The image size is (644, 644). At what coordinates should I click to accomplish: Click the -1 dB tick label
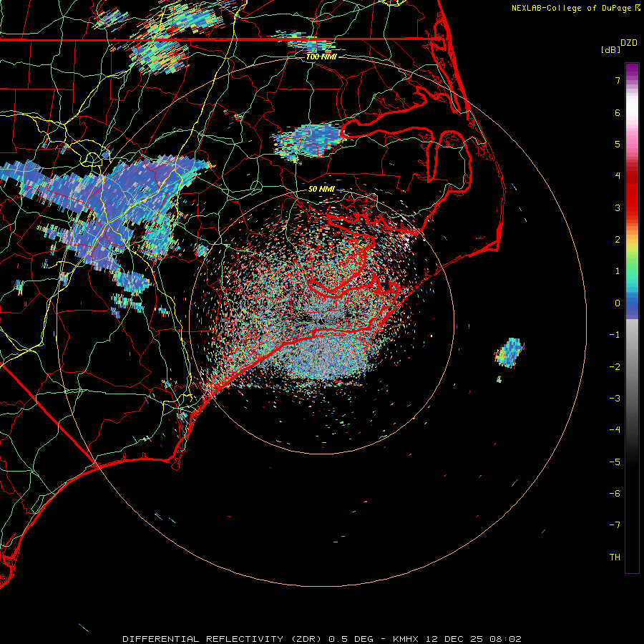tap(615, 335)
